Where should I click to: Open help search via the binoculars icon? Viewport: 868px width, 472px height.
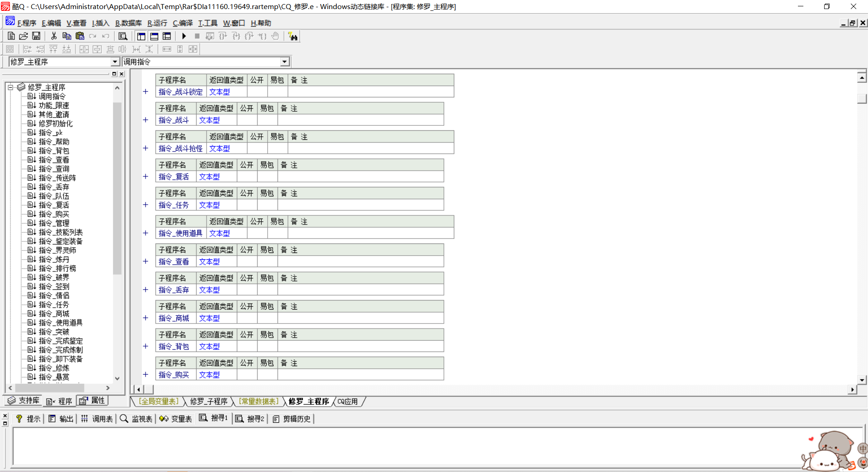293,37
